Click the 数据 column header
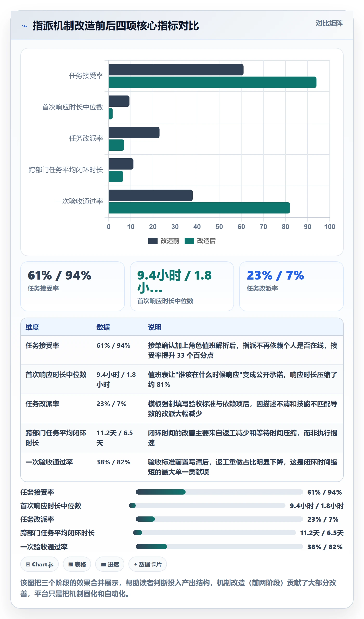Screen dimensions: 364x619 [x=103, y=327]
